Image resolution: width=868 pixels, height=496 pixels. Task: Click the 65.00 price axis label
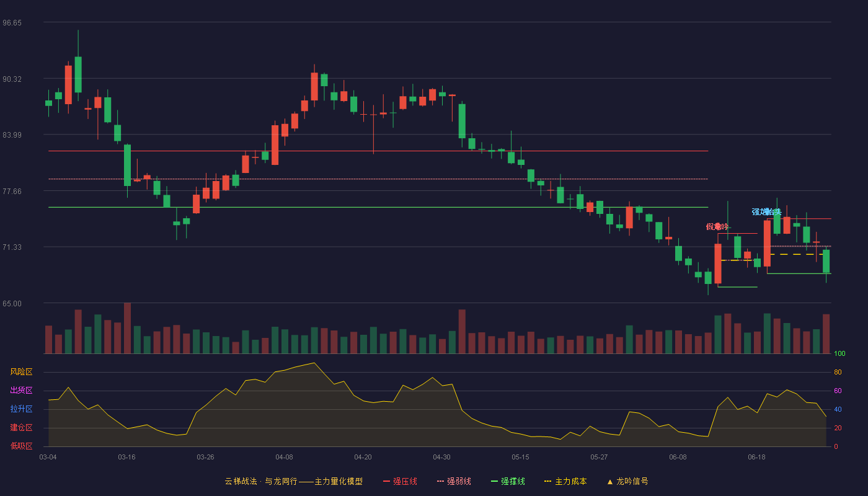click(x=12, y=303)
